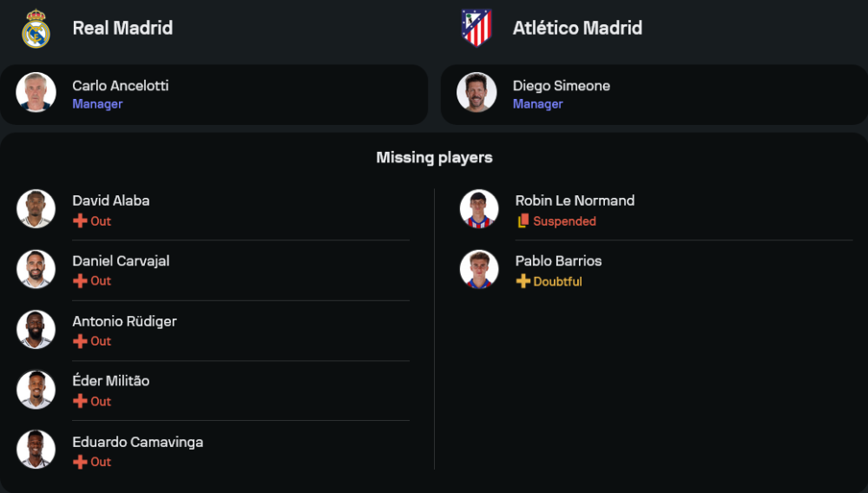The height and width of the screenshot is (493, 868).
Task: Go to Diego Simeone's name link
Action: click(561, 86)
